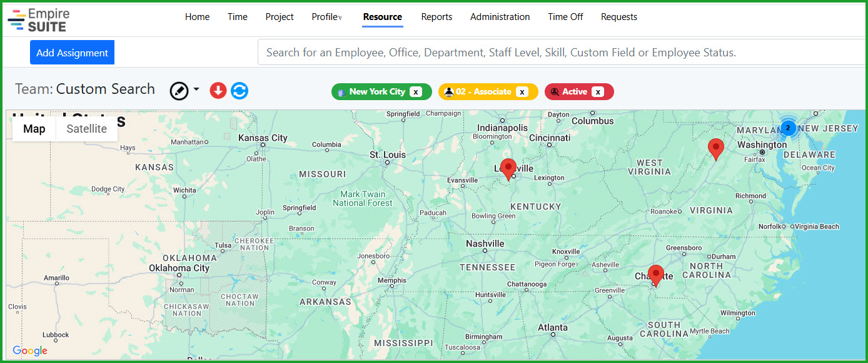
Task: Click the red map pin near Louisville
Action: coord(508,169)
